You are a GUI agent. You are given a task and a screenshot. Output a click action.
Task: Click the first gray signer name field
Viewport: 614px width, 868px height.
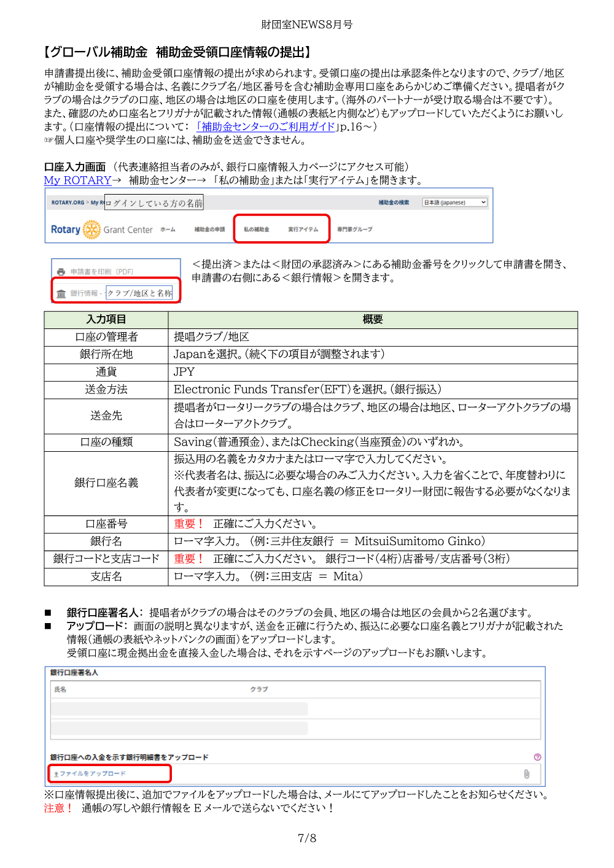click(x=179, y=709)
